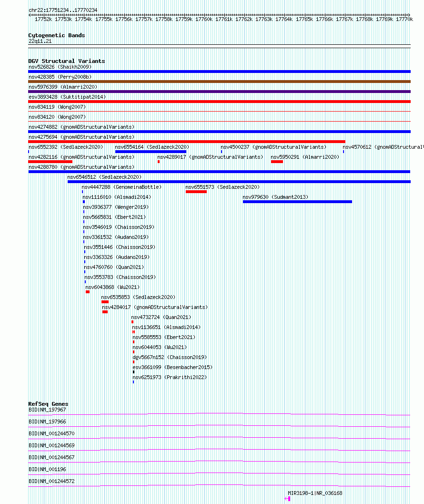Click the DGV Structural Variants track title
The image size is (424, 504).
(x=67, y=61)
